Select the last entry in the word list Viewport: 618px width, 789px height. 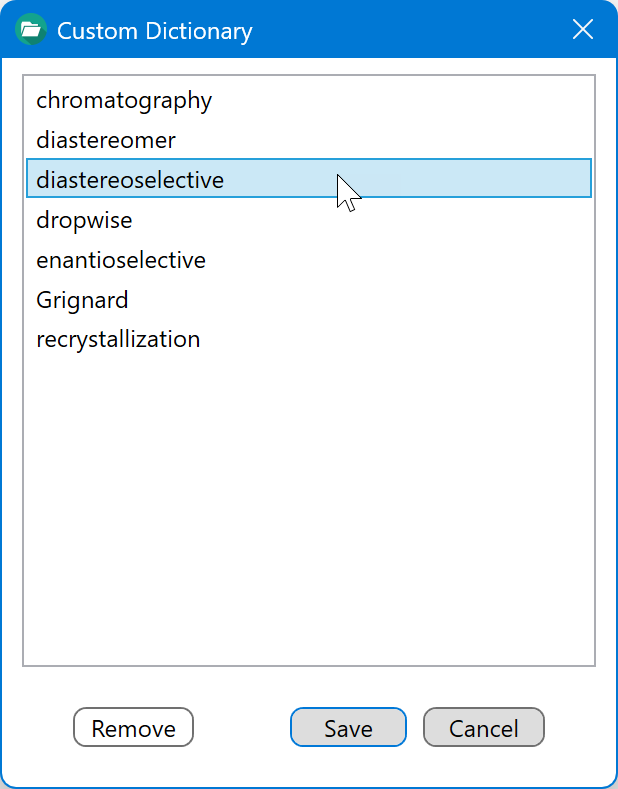pyautogui.click(x=309, y=339)
